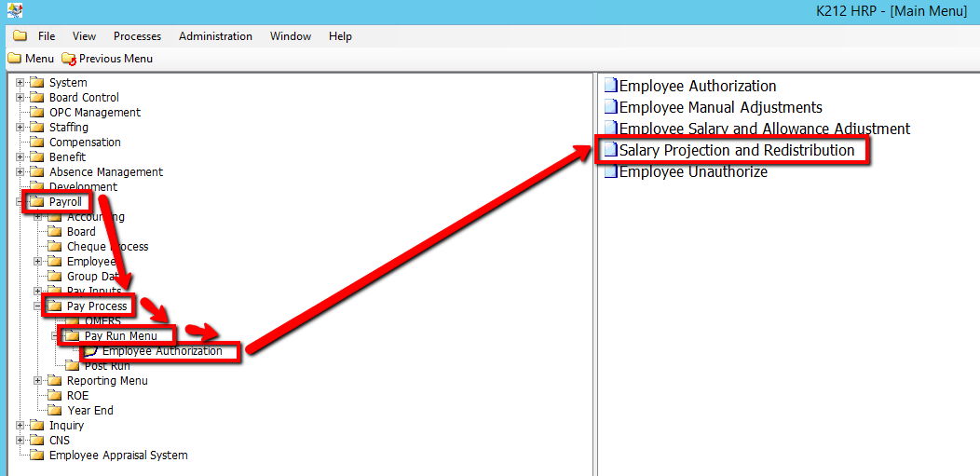Select the Absence Management tree item
This screenshot has height=476, width=980.
(105, 172)
